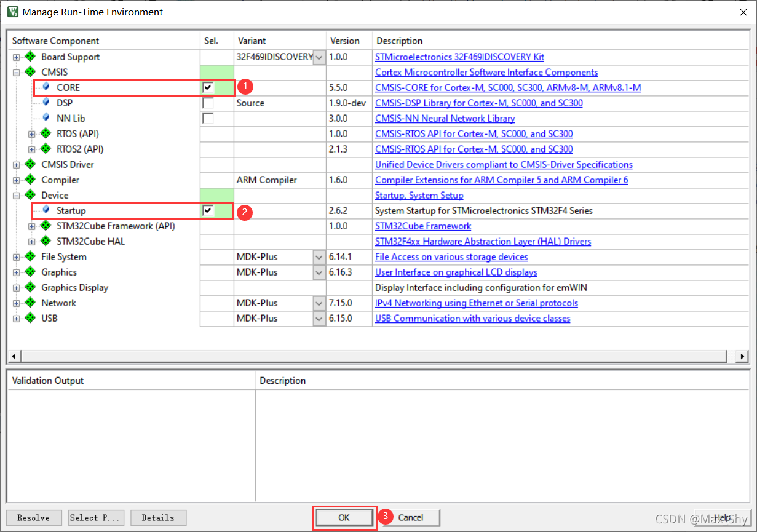The image size is (757, 532).
Task: Click the STM32Cube Framework (API) icon
Action: pos(46,226)
